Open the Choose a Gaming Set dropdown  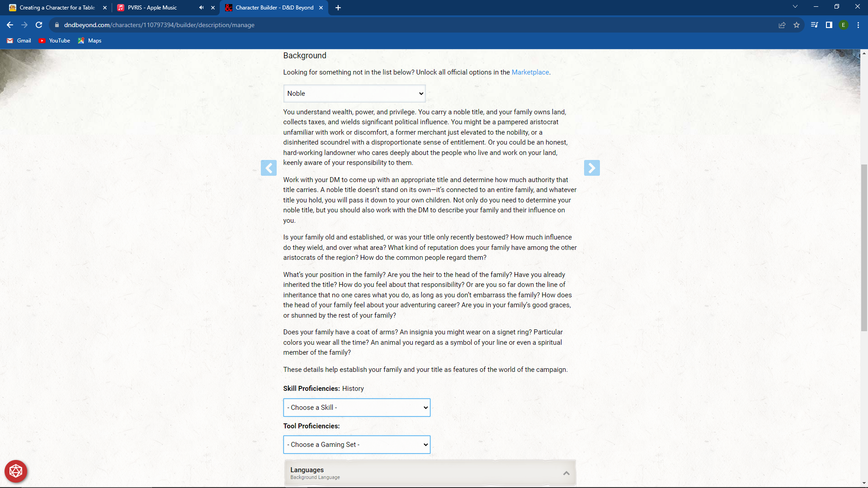[x=356, y=445]
